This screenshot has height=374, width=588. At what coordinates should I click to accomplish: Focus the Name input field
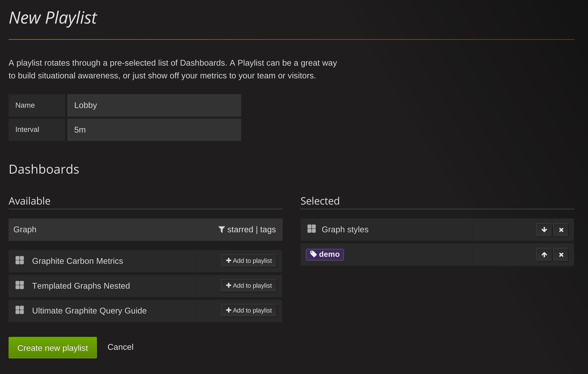point(154,105)
